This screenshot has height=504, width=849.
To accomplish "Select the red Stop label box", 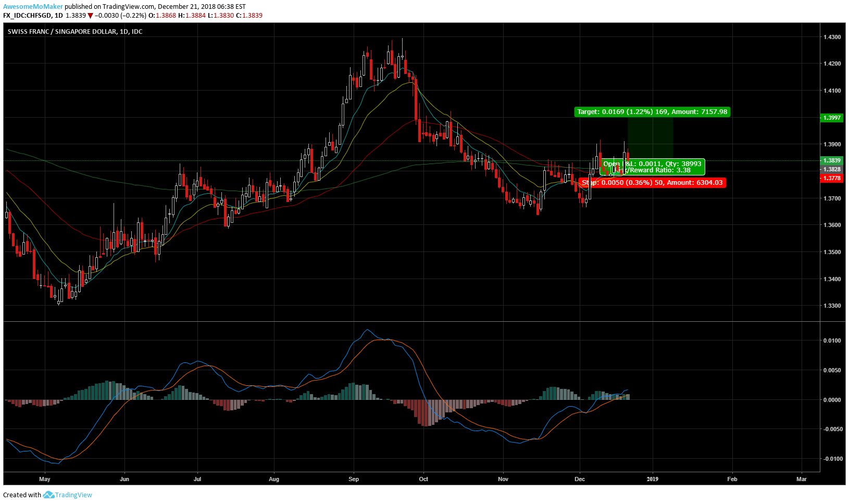I will (652, 183).
